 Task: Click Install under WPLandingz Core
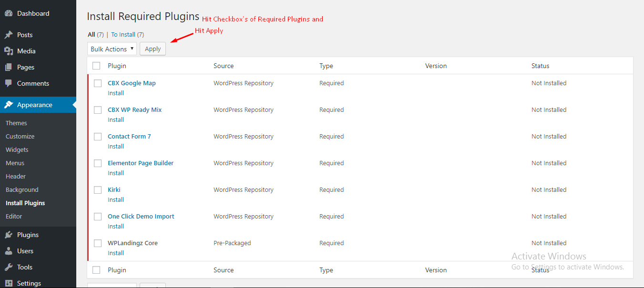pos(116,253)
